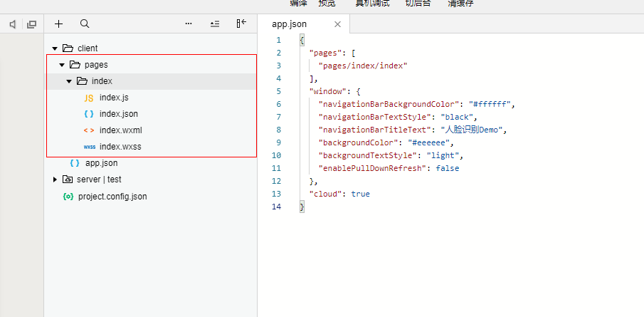Screen dimensions: 644x317
Task: Click the detach window icon beside speaker
Action: [31, 24]
